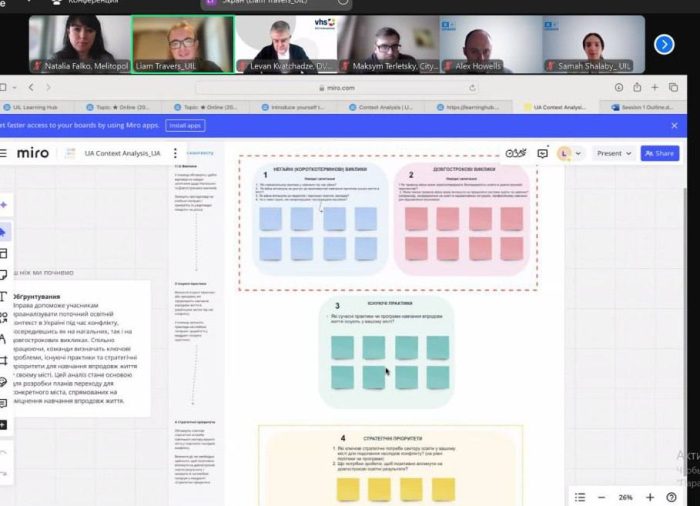The width and height of the screenshot is (700, 506).
Task: Click the board options three-dot menu
Action: pos(174,153)
